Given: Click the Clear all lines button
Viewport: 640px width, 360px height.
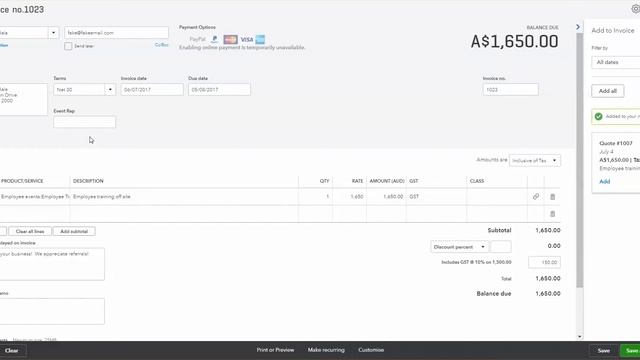Looking at the screenshot, I should [30, 231].
